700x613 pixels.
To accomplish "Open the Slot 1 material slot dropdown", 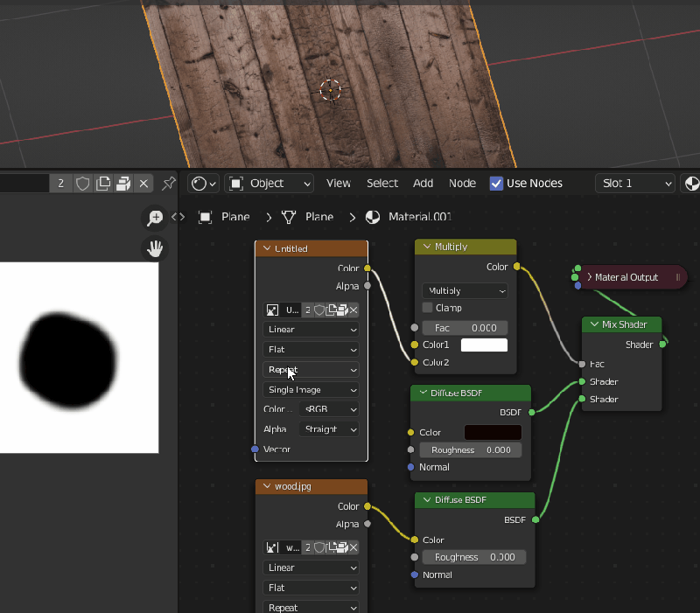I will click(x=634, y=183).
